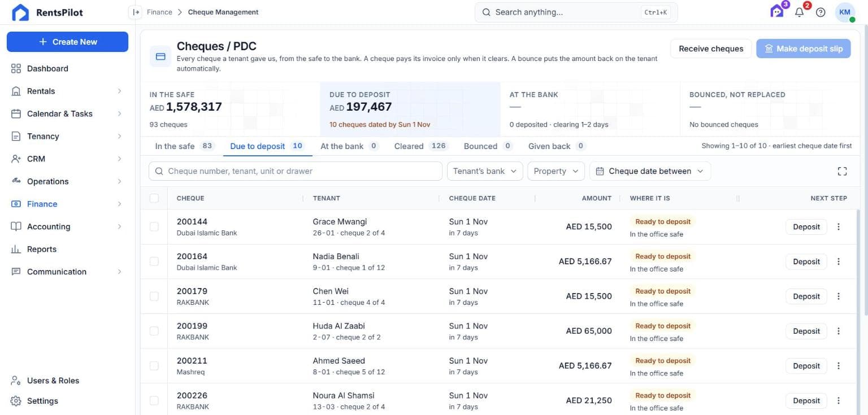Viewport: 868px width, 415px height.
Task: Open the help question mark icon
Action: pyautogui.click(x=821, y=12)
